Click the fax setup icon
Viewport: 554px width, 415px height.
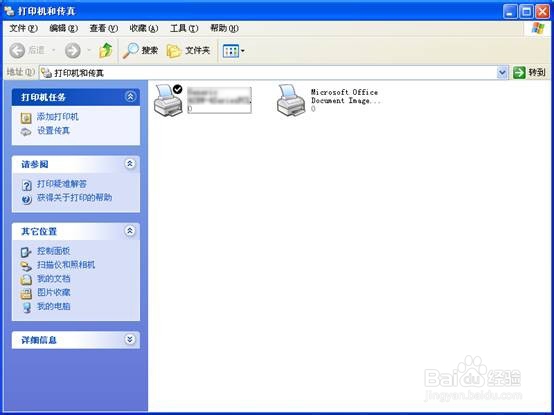[26, 132]
